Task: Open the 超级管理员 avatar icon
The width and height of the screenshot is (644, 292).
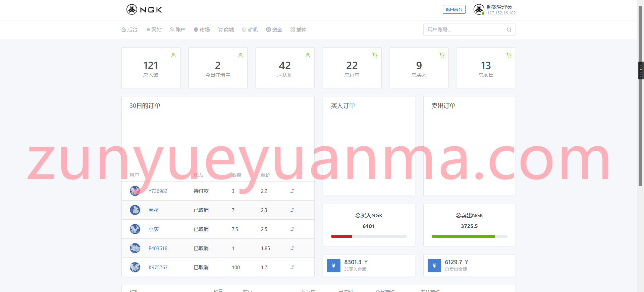Action: click(x=479, y=9)
